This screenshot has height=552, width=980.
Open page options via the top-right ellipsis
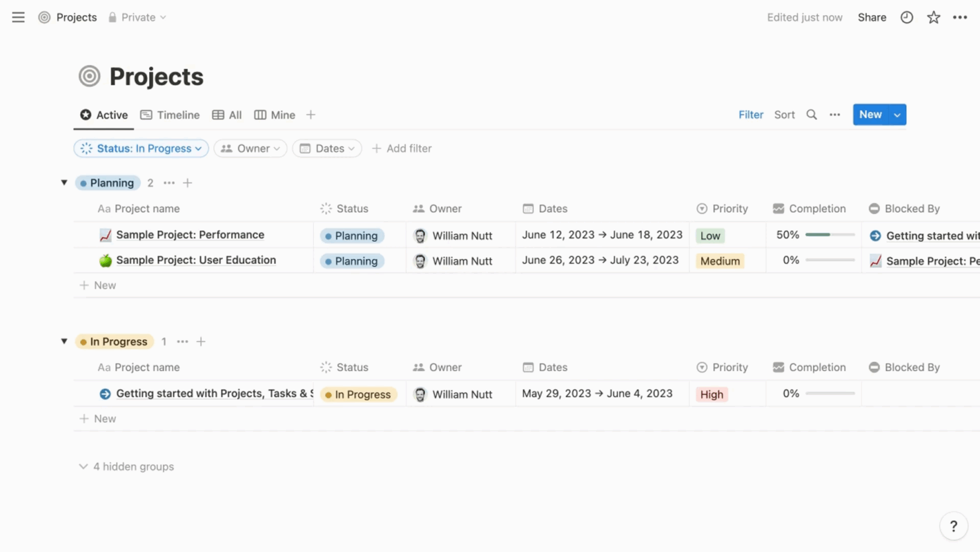960,17
